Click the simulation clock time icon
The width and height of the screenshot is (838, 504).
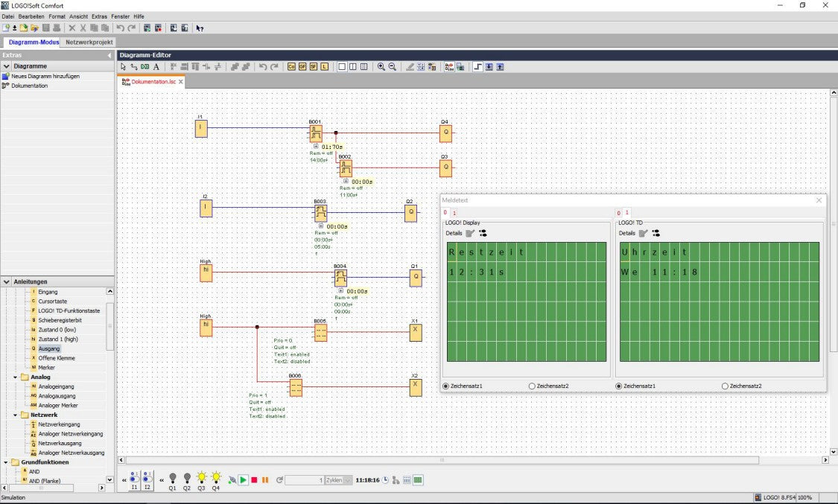pyautogui.click(x=385, y=480)
